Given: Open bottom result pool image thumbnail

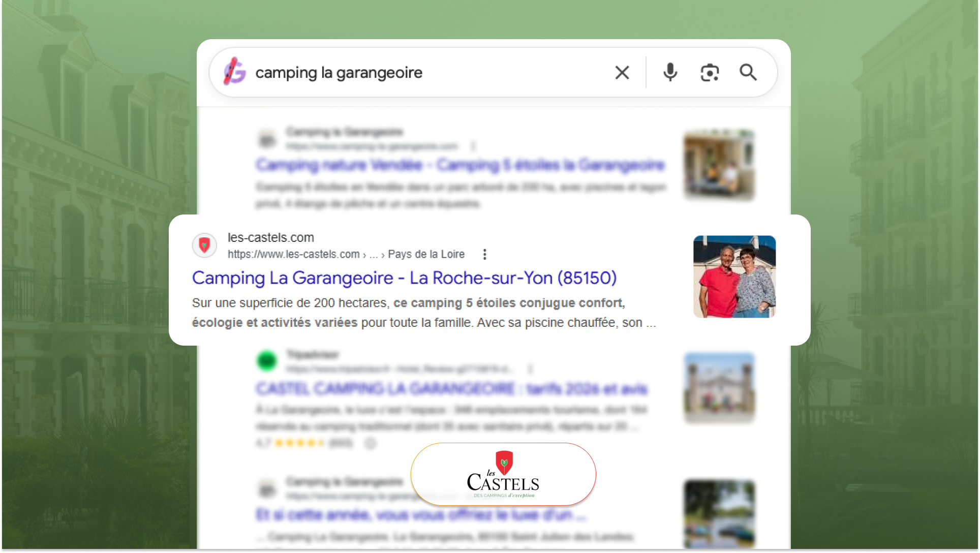Looking at the screenshot, I should (719, 514).
